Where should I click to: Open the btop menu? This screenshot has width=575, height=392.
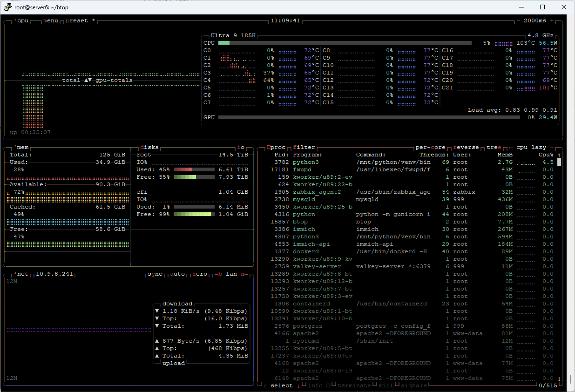pyautogui.click(x=51, y=21)
